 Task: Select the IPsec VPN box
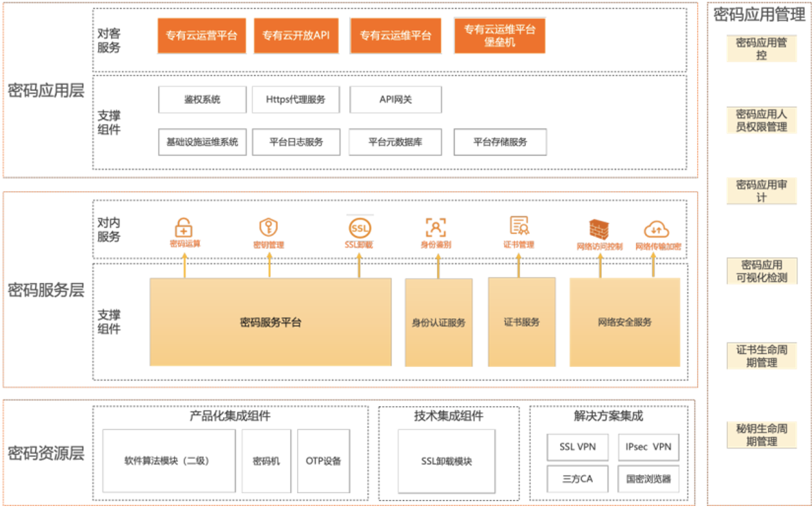pos(648,447)
